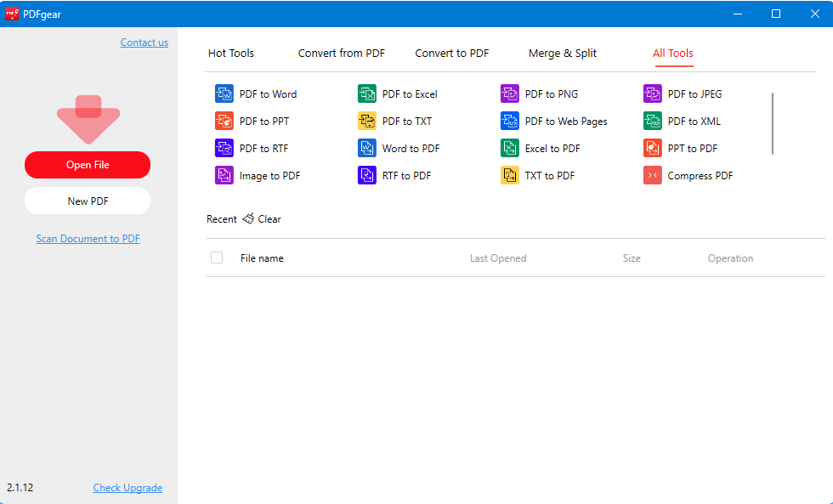Choose the PDF to JPEG icon
Screen dimensions: 833x504
pos(653,94)
